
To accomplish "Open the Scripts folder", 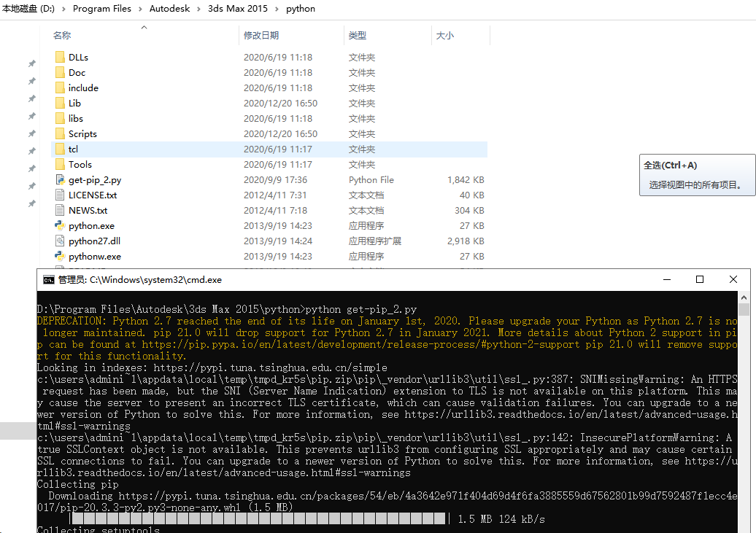I will tap(82, 133).
